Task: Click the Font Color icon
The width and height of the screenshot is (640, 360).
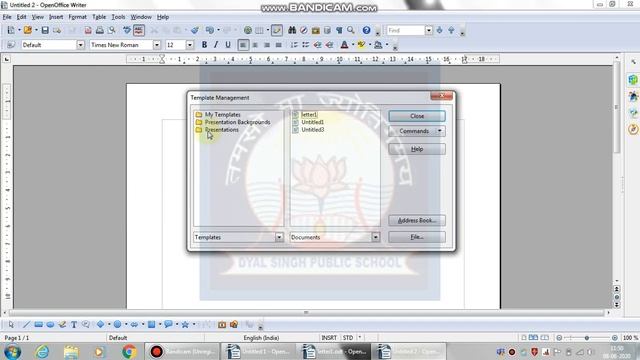Action: [344, 45]
